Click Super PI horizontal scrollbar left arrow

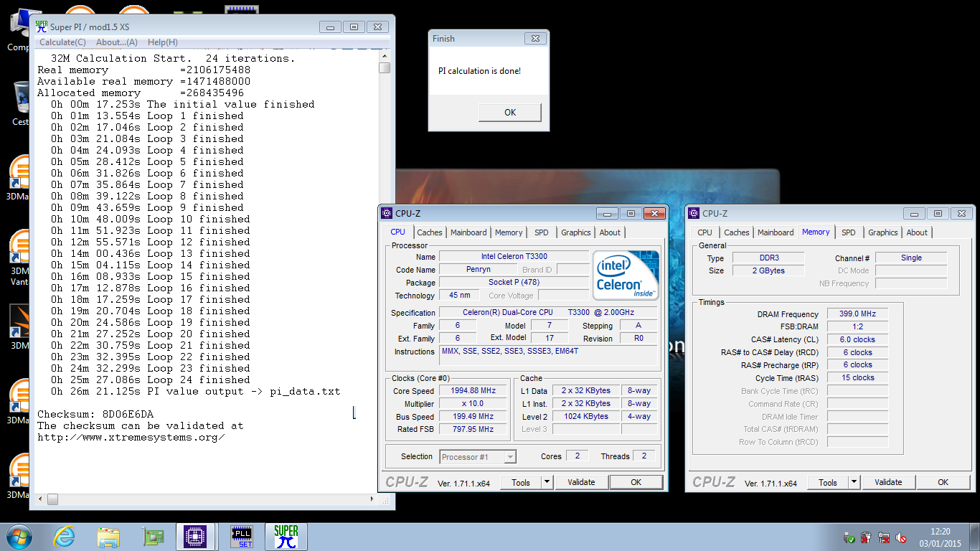tap(40, 499)
